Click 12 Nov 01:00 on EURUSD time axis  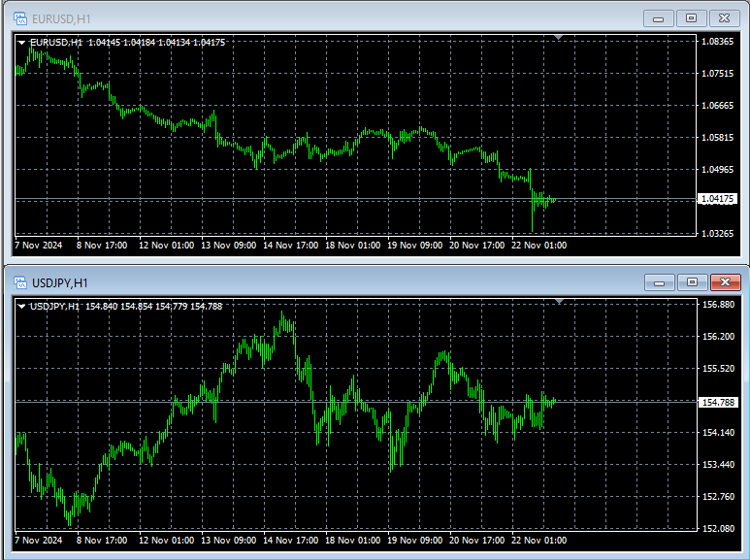(x=167, y=246)
